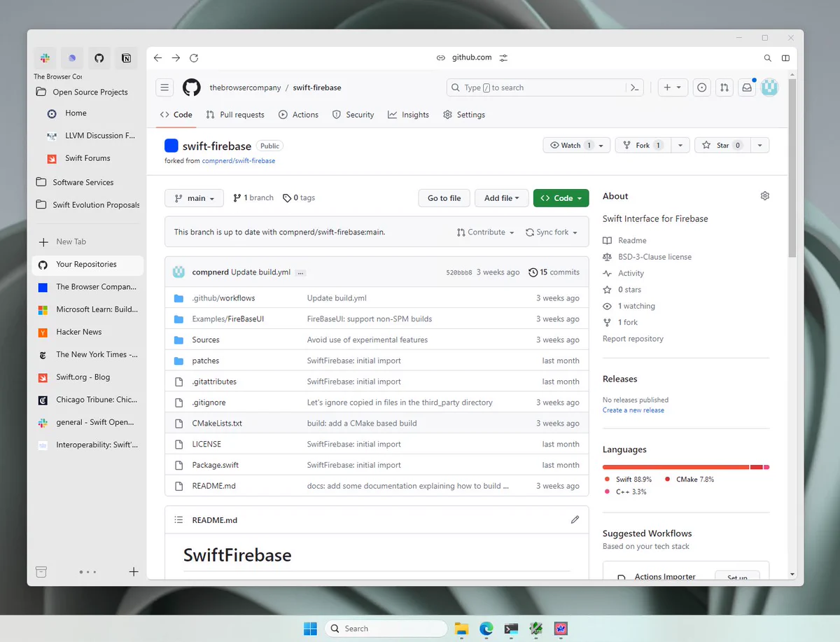
Task: Open the BSD-3-Clause license link
Action: [654, 257]
